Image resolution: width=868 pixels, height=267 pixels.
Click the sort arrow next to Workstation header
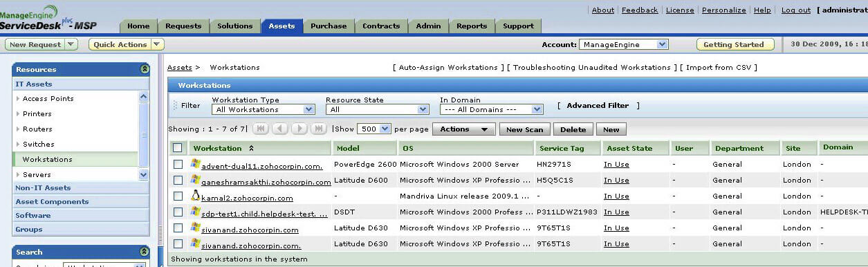pos(251,148)
